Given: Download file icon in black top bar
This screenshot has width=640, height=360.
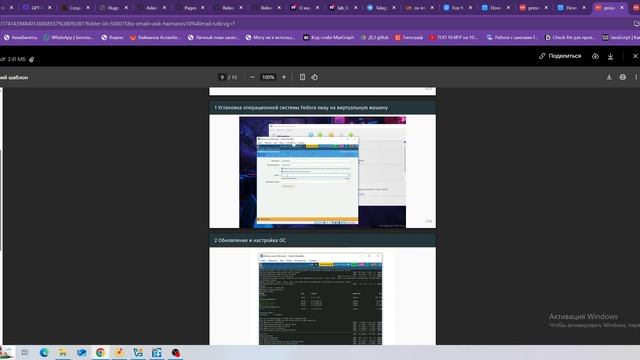Looking at the screenshot, I should pyautogui.click(x=610, y=56).
